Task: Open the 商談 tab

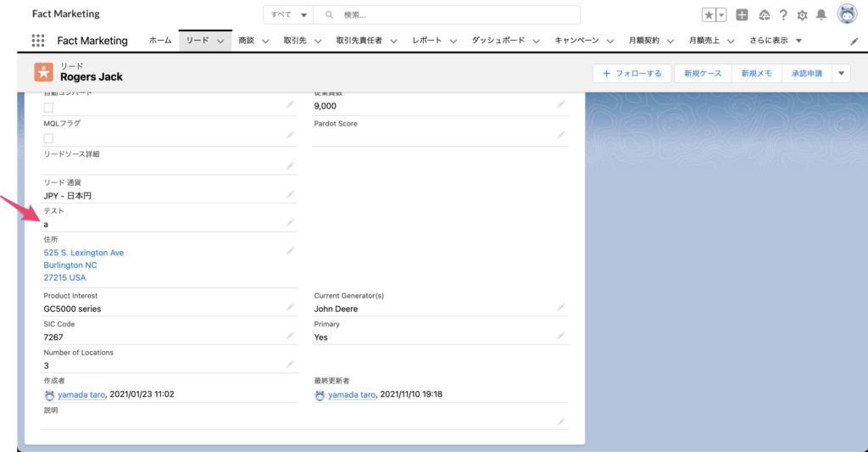Action: [x=247, y=41]
